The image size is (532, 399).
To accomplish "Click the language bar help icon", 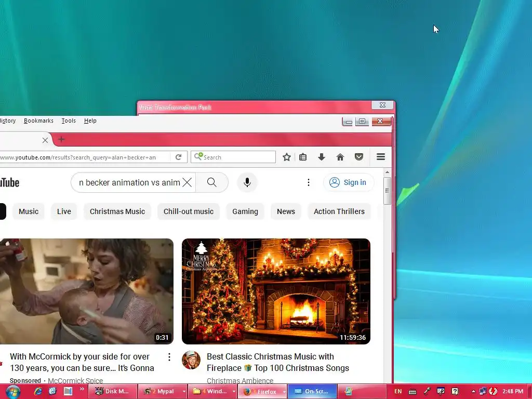I will 455,391.
